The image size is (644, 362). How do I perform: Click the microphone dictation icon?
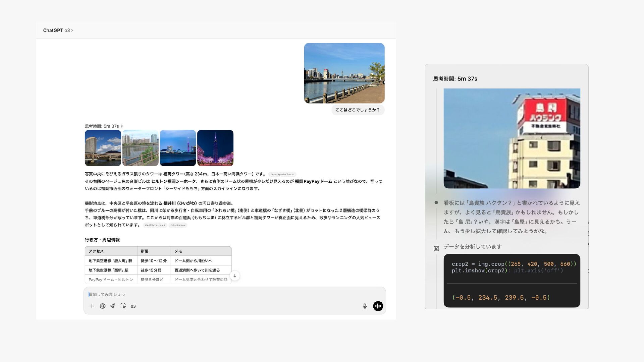click(365, 306)
